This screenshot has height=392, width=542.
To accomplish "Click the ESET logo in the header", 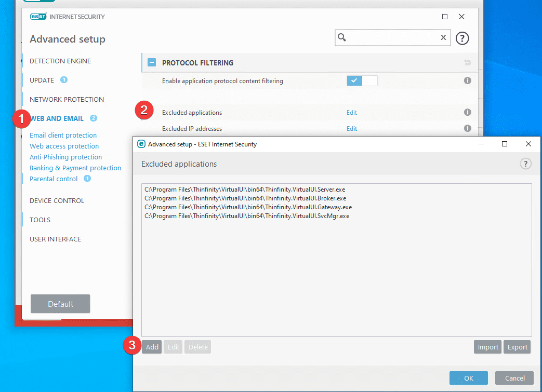I will tap(38, 16).
